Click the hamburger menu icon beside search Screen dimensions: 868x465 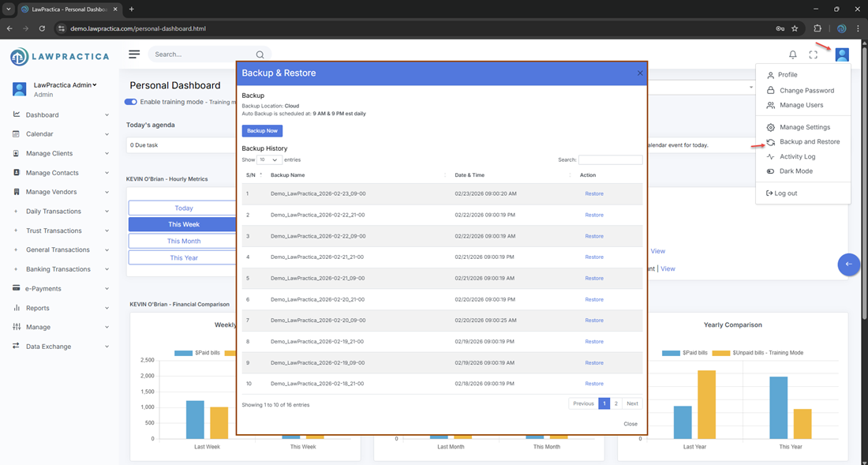tap(134, 54)
